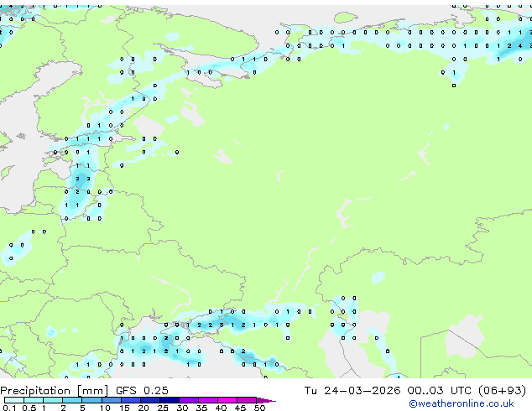Click the '25' legend scale label

click(x=163, y=408)
